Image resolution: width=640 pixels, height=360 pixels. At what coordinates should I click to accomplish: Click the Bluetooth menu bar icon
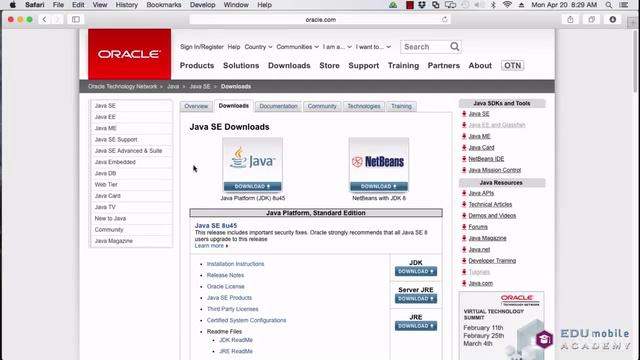click(x=493, y=5)
